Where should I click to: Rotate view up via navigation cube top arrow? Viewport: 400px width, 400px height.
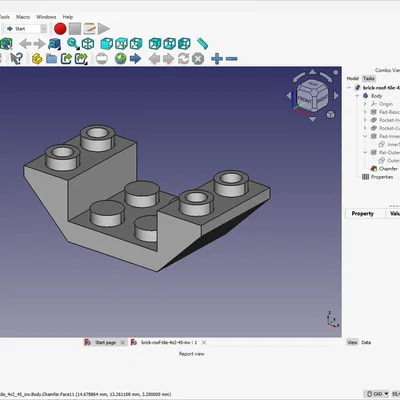click(312, 72)
